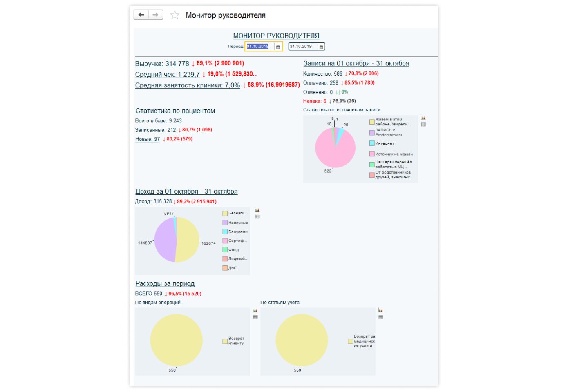Open calendar for start date 01.10.2019
Image resolution: width=568 pixels, height=392 pixels.
point(278,47)
